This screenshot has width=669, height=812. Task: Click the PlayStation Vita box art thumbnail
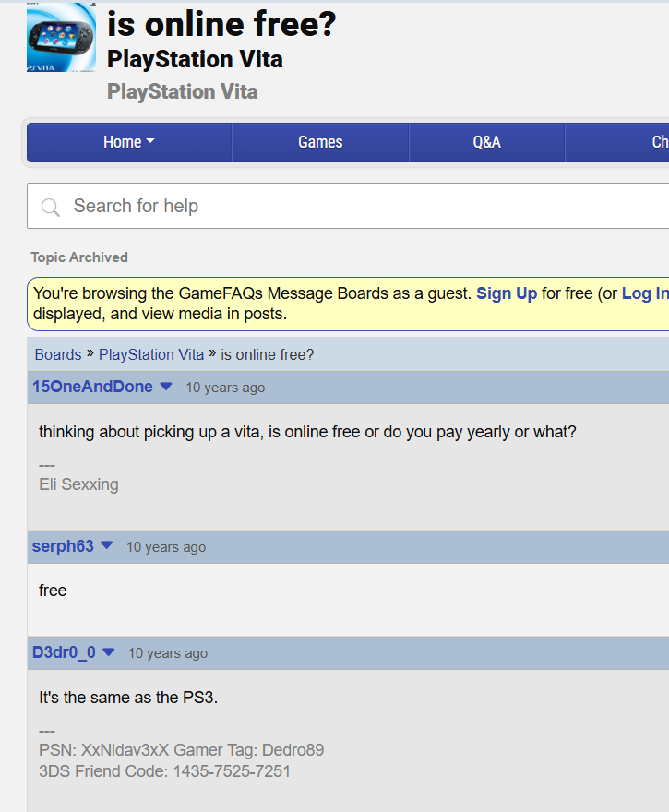[x=61, y=37]
